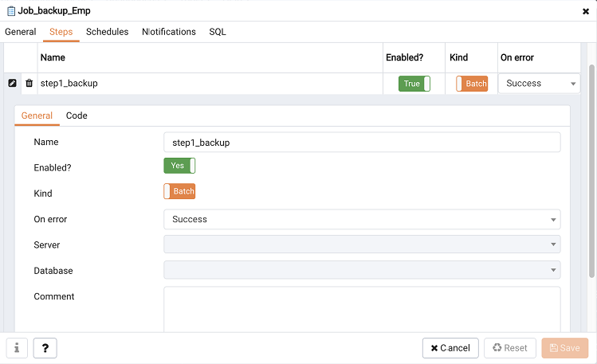Open the Server dropdown
The image size is (597, 364).
point(362,245)
